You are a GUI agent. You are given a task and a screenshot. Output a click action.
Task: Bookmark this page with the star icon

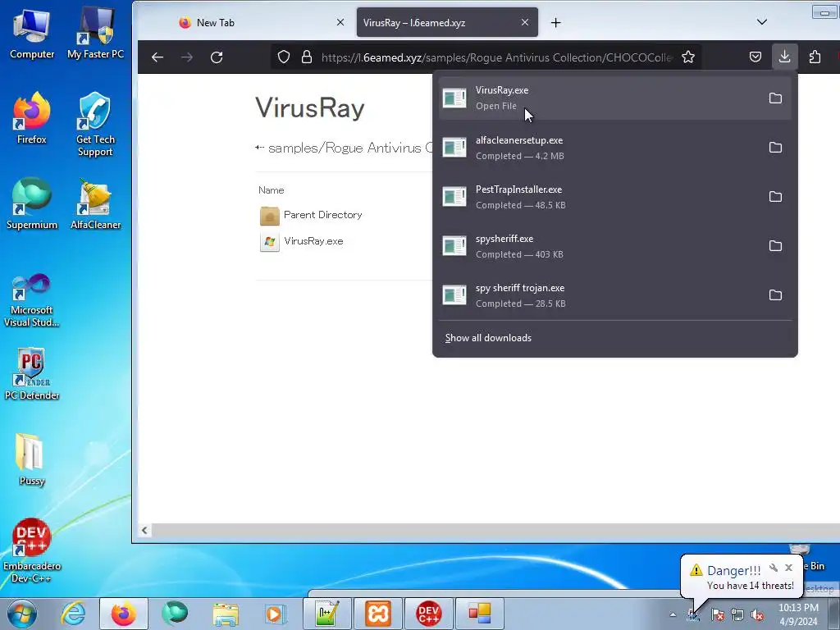688,57
